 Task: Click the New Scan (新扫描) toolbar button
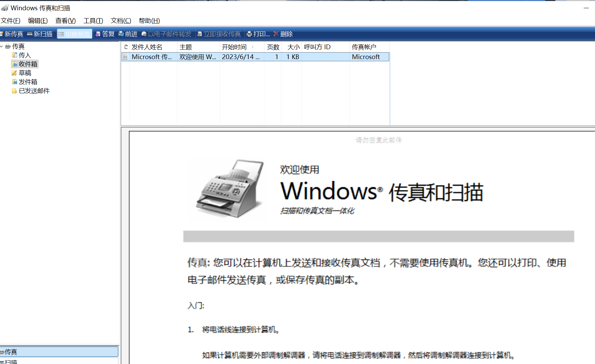point(40,34)
